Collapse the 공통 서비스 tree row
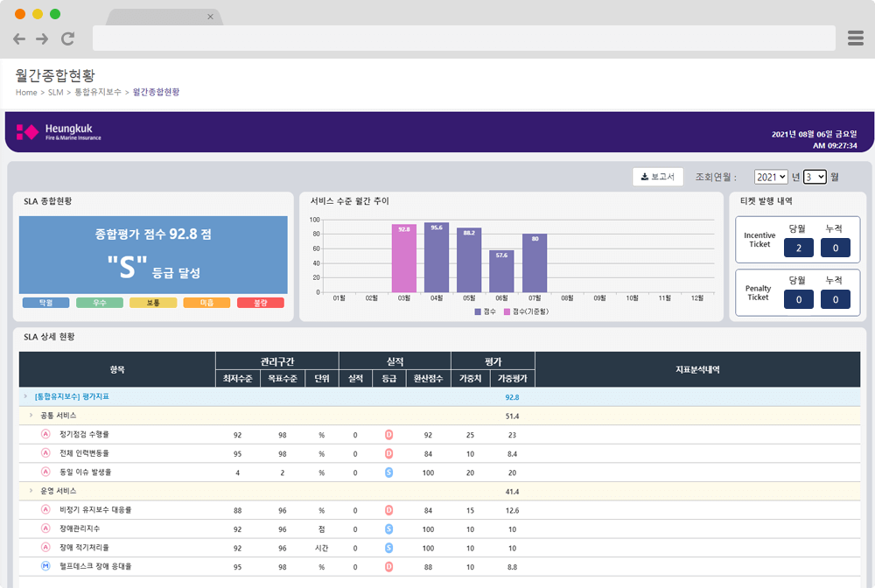This screenshot has width=875, height=588. pos(31,416)
